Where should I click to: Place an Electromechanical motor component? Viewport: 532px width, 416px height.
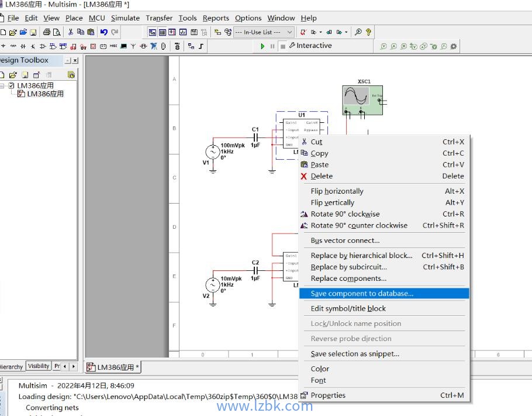[x=143, y=46]
